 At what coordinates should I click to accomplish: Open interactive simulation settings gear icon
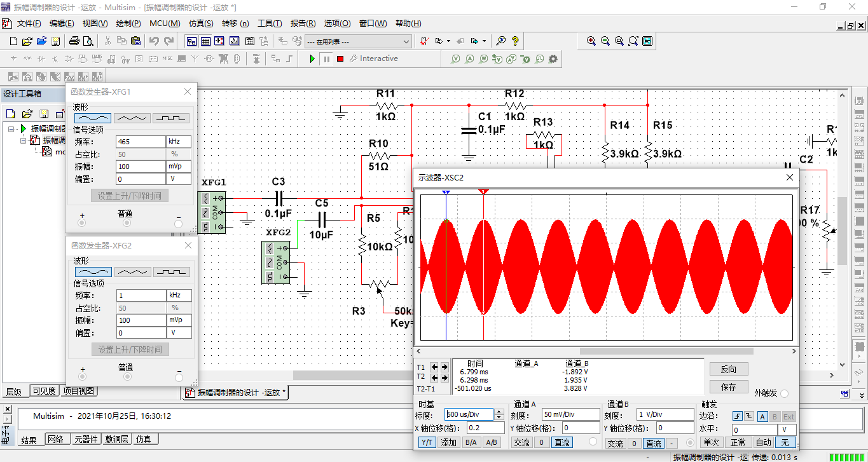pyautogui.click(x=553, y=58)
